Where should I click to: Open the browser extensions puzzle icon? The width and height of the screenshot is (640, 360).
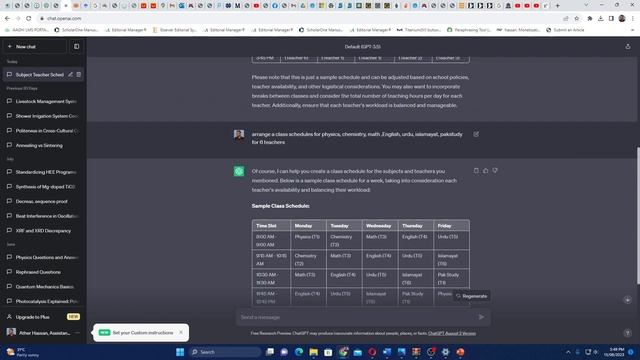pyautogui.click(x=590, y=18)
